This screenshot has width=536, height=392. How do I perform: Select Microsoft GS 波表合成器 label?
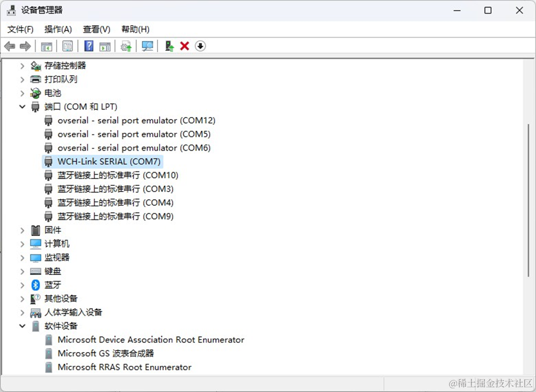106,353
